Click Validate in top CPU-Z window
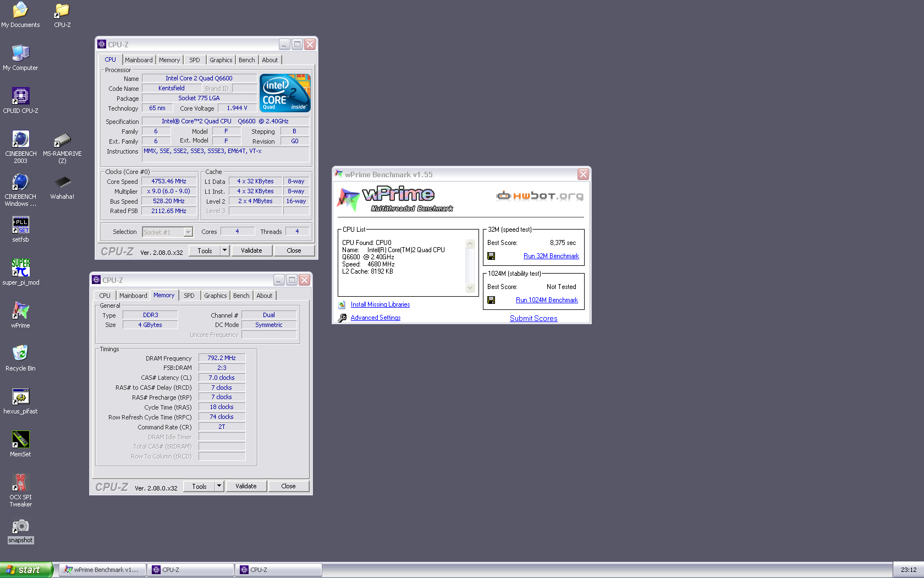924x578 pixels. point(251,250)
